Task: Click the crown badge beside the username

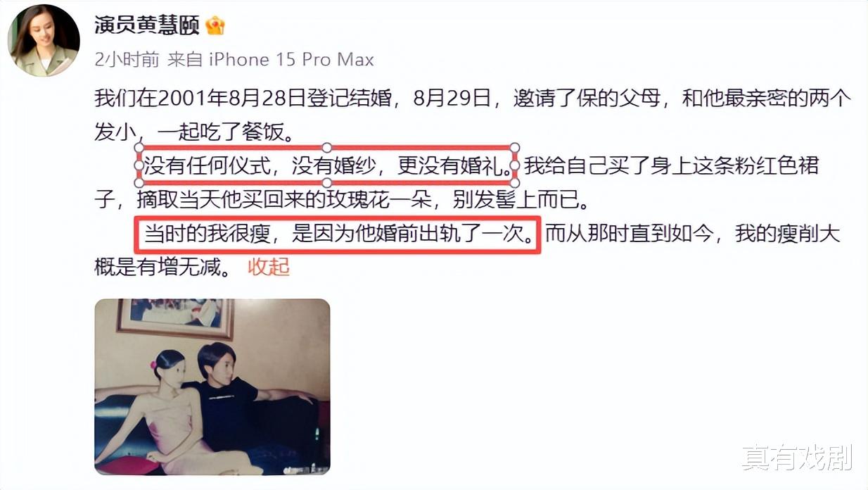Action: pos(215,27)
